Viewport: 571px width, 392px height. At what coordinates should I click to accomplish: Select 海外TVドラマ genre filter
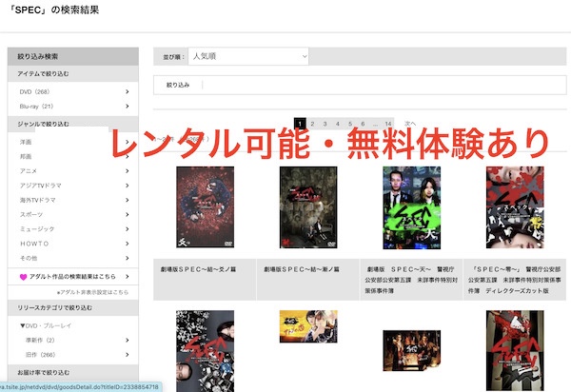(37, 200)
